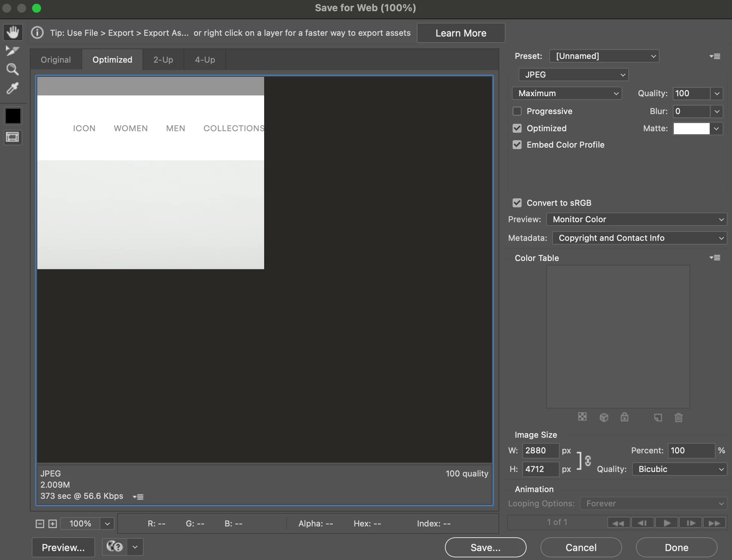The height and width of the screenshot is (560, 732).
Task: Open the JPEG file format dropdown
Action: click(x=573, y=75)
